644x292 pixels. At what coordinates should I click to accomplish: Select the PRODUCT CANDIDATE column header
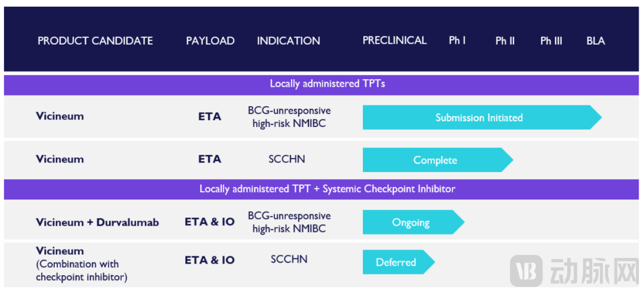(95, 41)
